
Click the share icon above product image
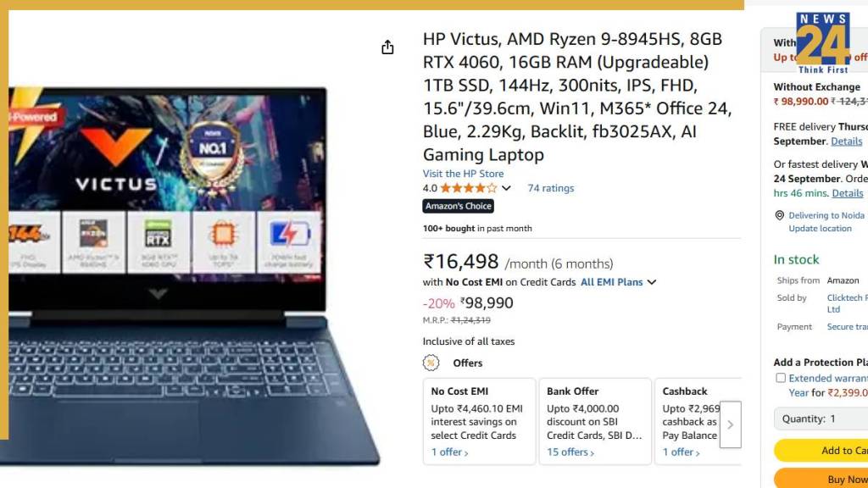pos(387,47)
